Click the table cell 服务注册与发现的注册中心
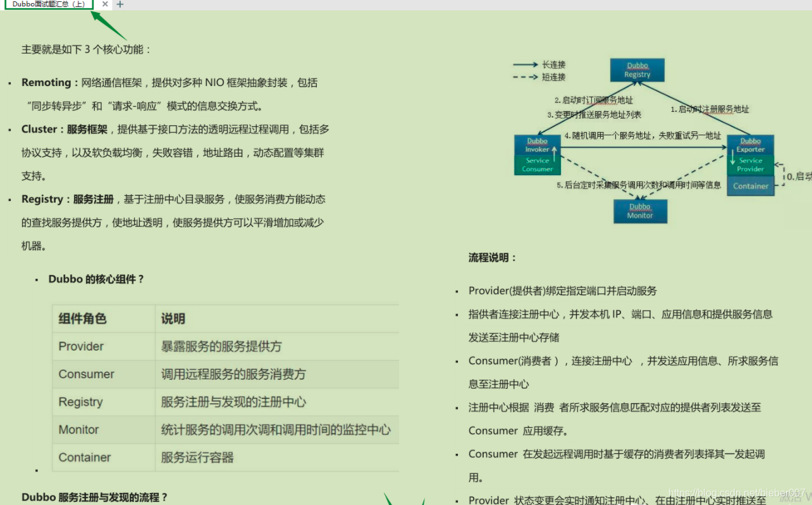Viewport: 812px width, 505px height. pos(277,402)
